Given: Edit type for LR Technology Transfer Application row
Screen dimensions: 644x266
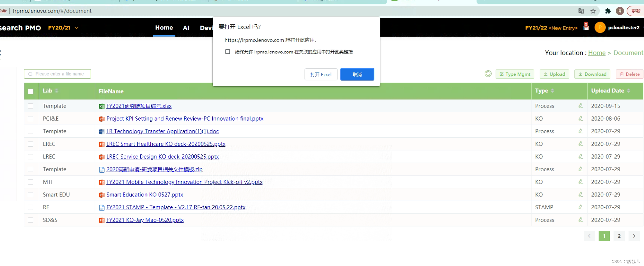Looking at the screenshot, I should 581,131.
